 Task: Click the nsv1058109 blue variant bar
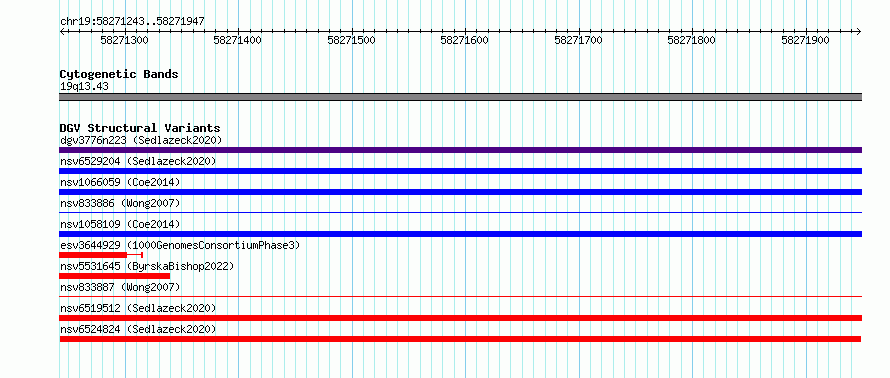coord(460,234)
